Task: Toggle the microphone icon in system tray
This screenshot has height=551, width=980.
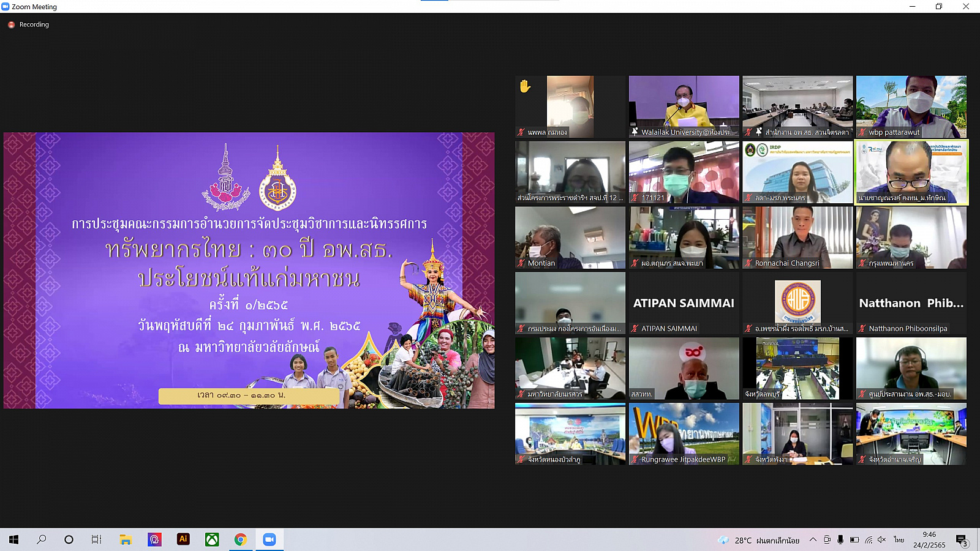Action: [x=840, y=540]
